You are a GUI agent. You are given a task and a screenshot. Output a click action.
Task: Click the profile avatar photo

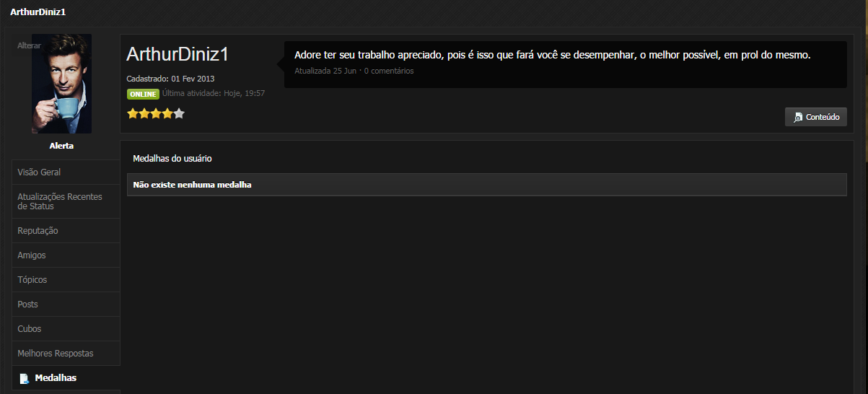(61, 84)
